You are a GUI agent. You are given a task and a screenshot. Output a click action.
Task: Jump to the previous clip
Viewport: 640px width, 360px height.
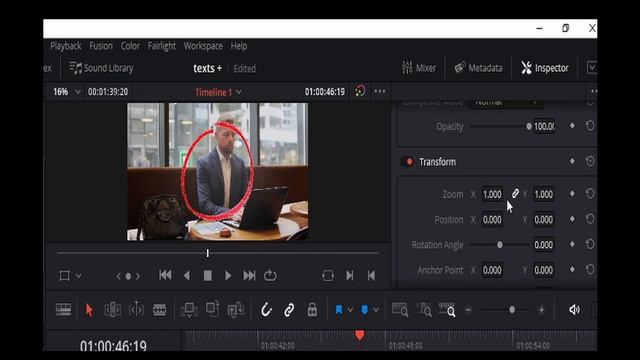pyautogui.click(x=371, y=276)
